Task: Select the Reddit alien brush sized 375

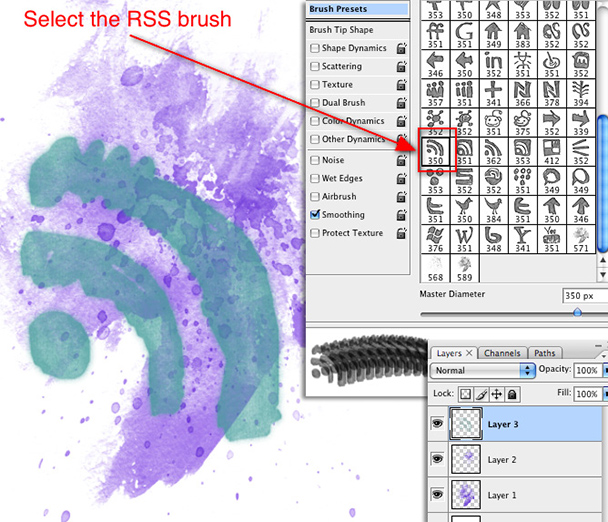Action: (x=522, y=122)
